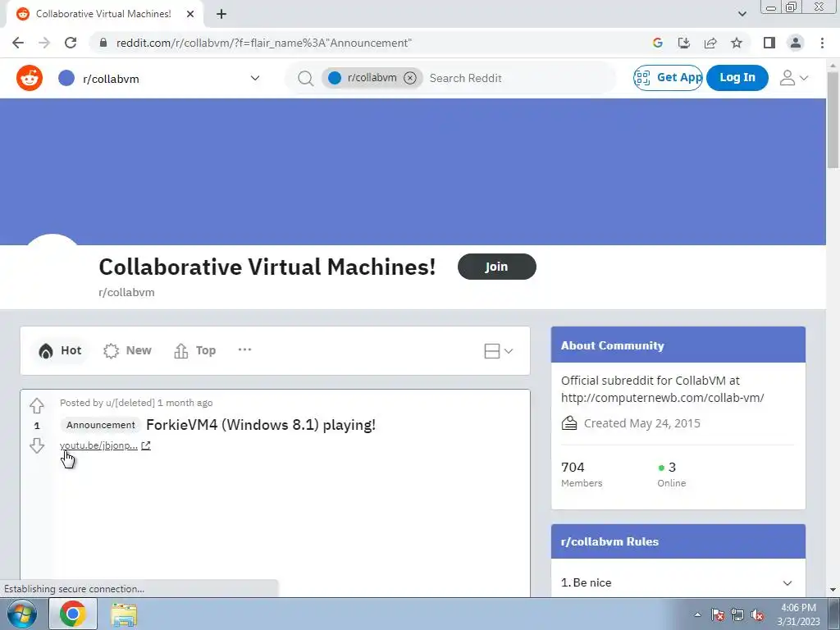
Task: Open a new tab with plus icon
Action: tap(221, 14)
